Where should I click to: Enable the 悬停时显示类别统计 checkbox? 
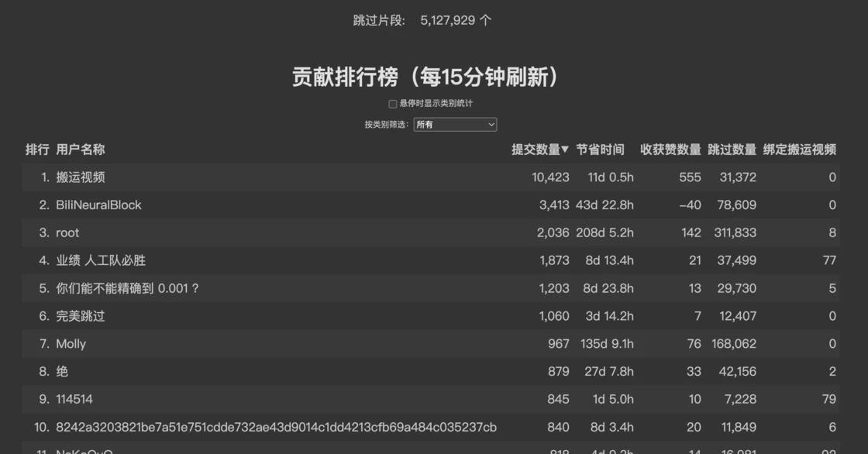pyautogui.click(x=392, y=103)
